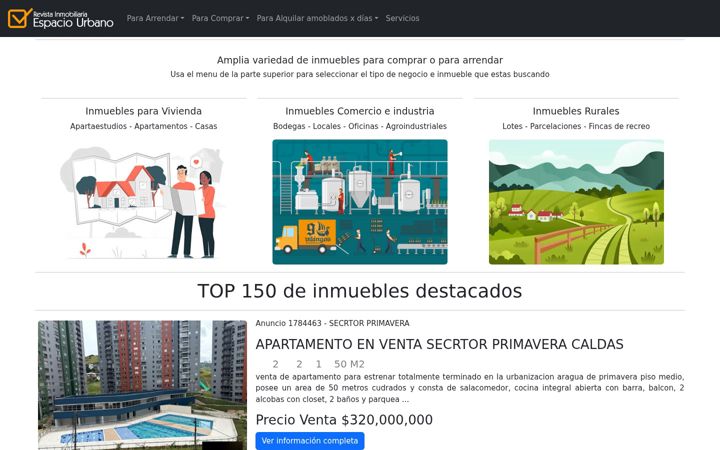Click the Espacio Urbano logo
This screenshot has height=450, width=720.
point(61,18)
